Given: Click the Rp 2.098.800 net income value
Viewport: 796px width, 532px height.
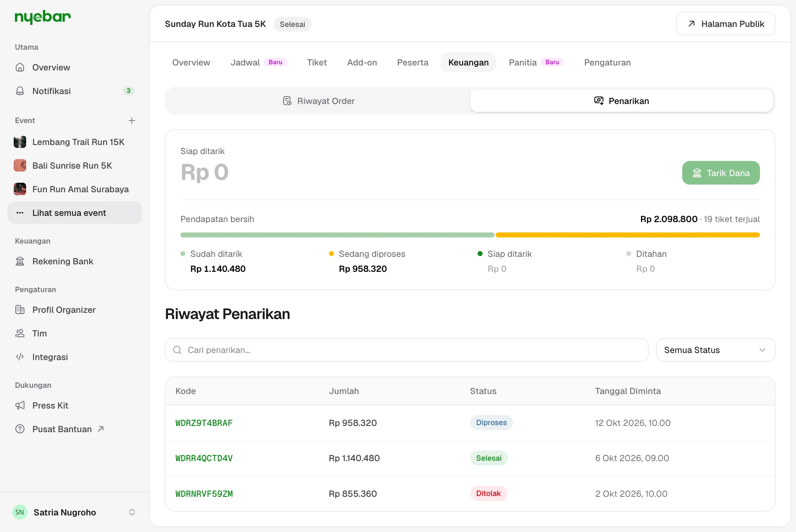Looking at the screenshot, I should (669, 219).
